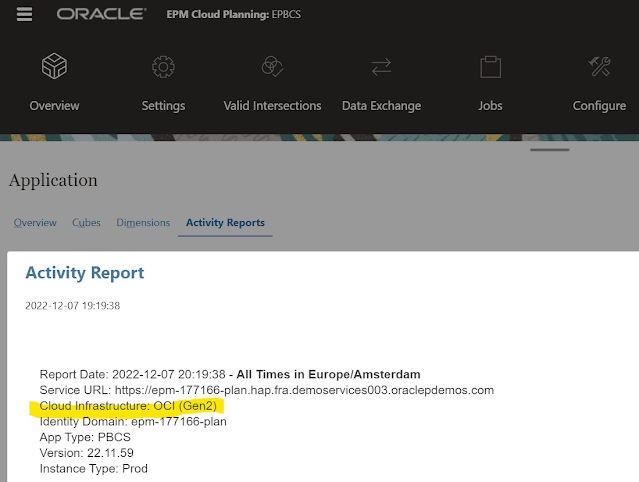This screenshot has height=482, width=639.
Task: Open the Configure tools icon
Action: pyautogui.click(x=599, y=66)
